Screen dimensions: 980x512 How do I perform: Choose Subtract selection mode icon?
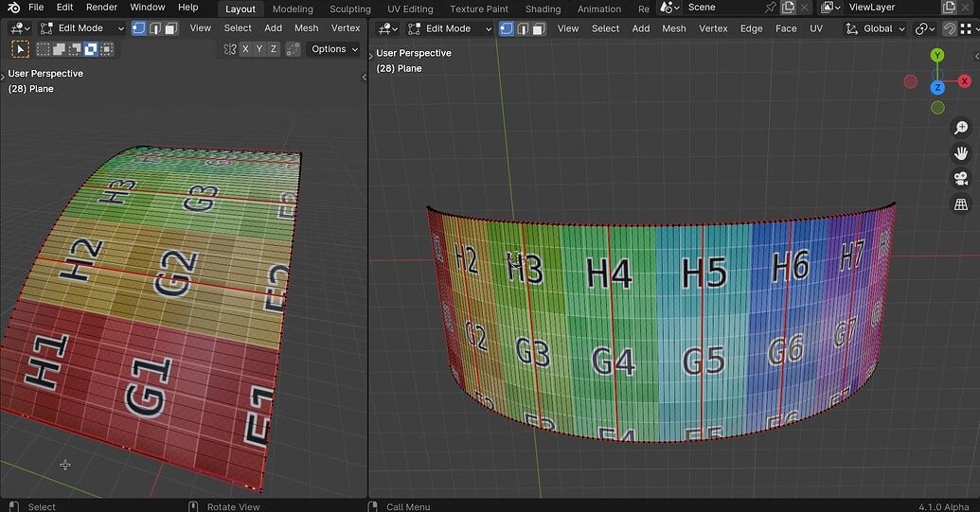pos(75,49)
